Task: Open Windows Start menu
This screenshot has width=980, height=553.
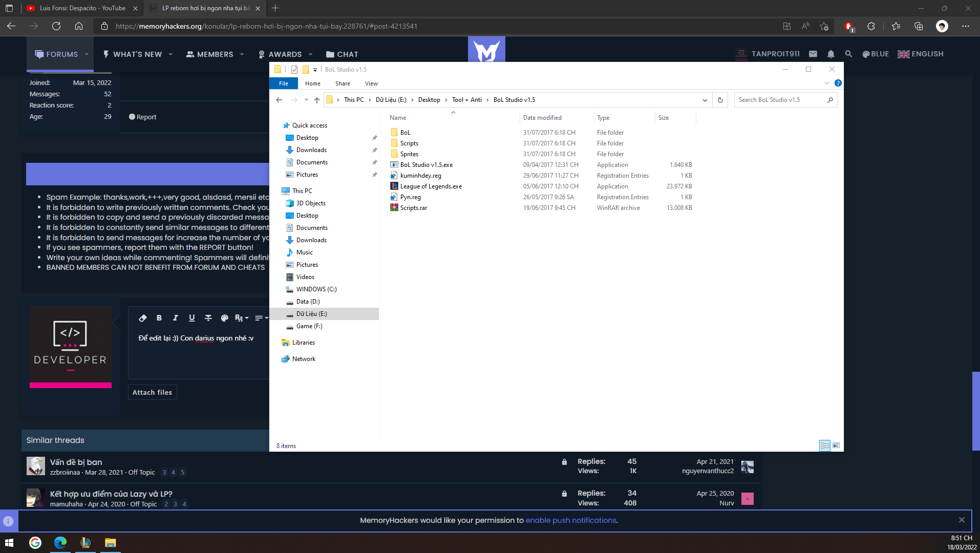Action: 9,543
